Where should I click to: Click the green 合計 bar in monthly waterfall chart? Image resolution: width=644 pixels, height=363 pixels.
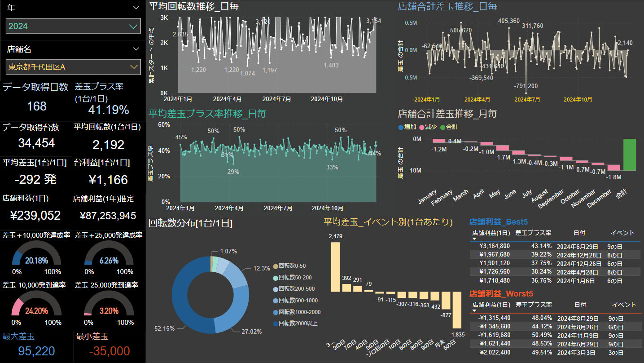[629, 155]
